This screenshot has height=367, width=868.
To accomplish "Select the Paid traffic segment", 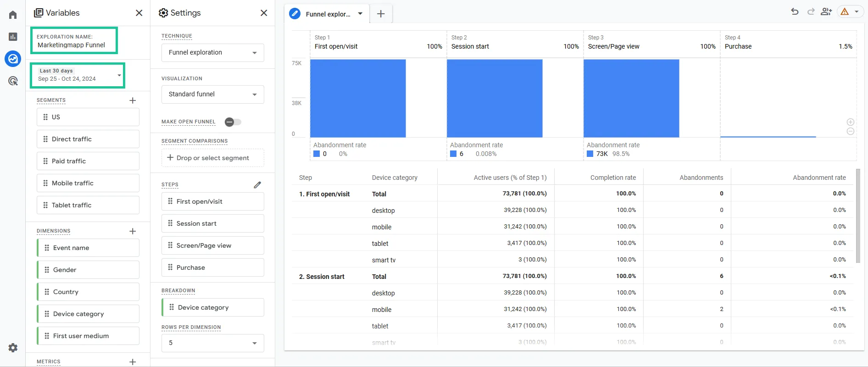I will pos(88,161).
